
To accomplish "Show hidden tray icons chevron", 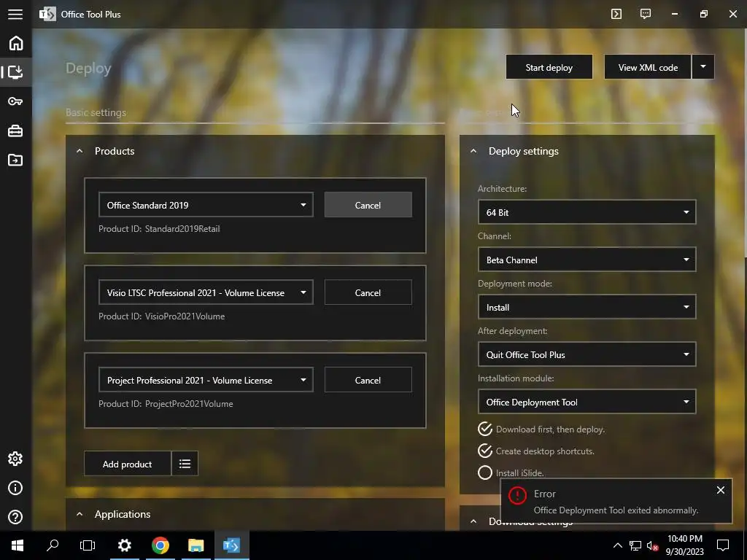I will point(617,545).
